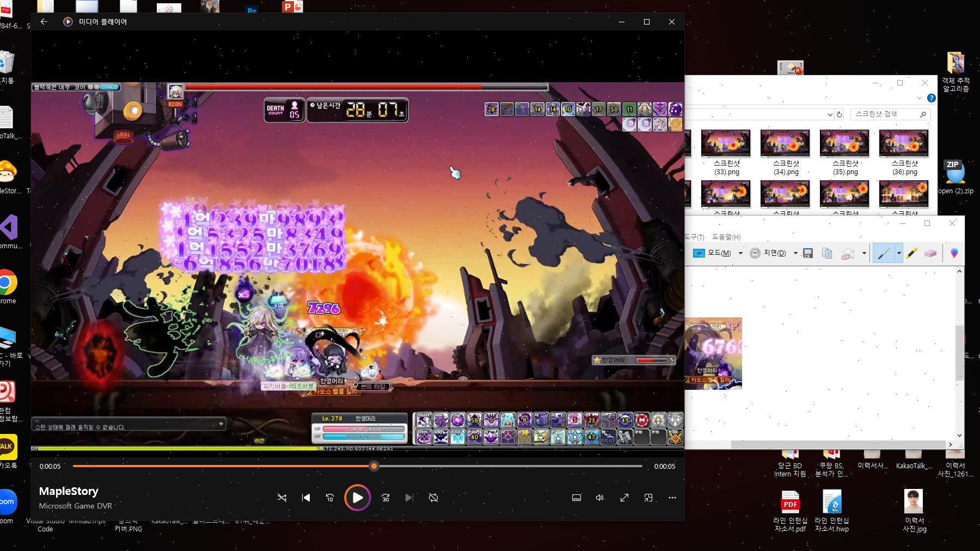The height and width of the screenshot is (551, 980).
Task: Open subtitles and captions options
Action: click(x=577, y=498)
